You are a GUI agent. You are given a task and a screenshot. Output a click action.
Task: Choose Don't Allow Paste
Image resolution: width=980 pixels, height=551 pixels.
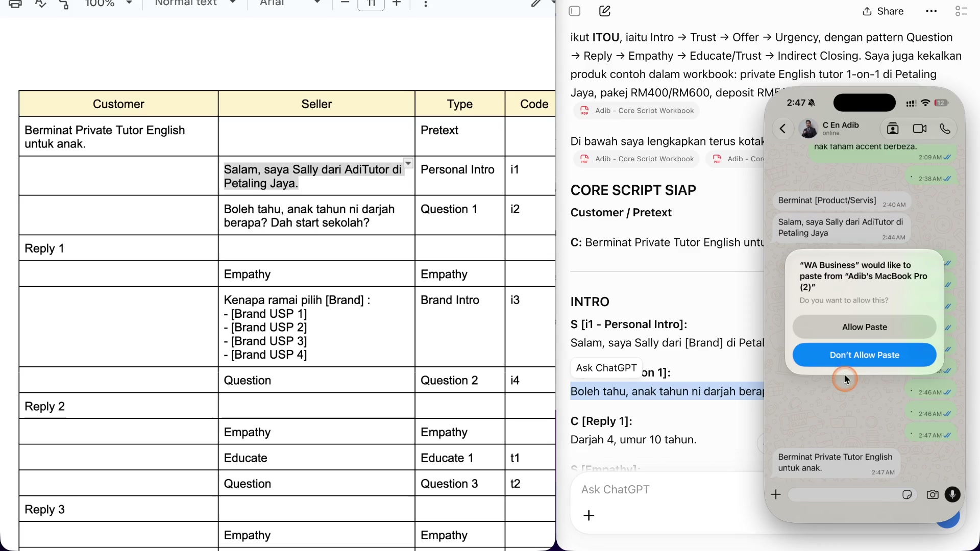coord(865,355)
